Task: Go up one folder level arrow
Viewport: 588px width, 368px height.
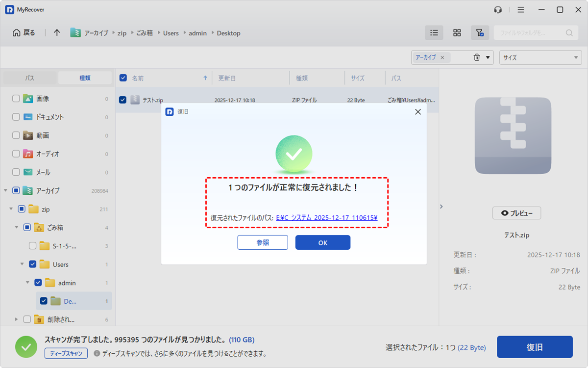Action: [57, 33]
